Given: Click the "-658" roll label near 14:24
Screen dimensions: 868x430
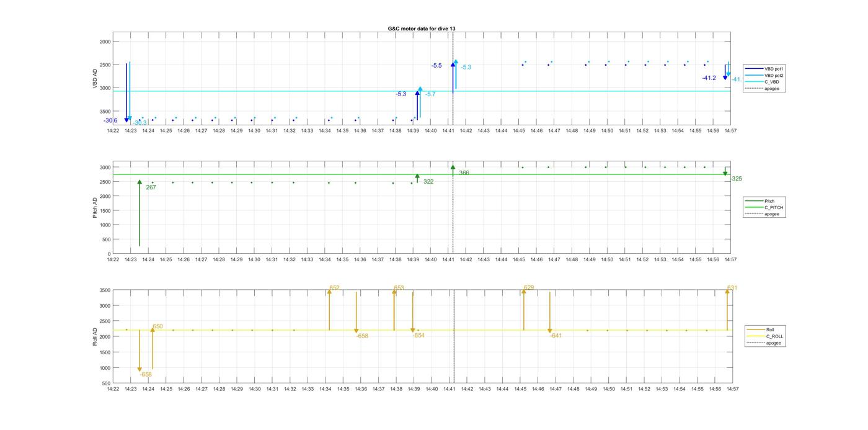Looking at the screenshot, I should [x=146, y=375].
